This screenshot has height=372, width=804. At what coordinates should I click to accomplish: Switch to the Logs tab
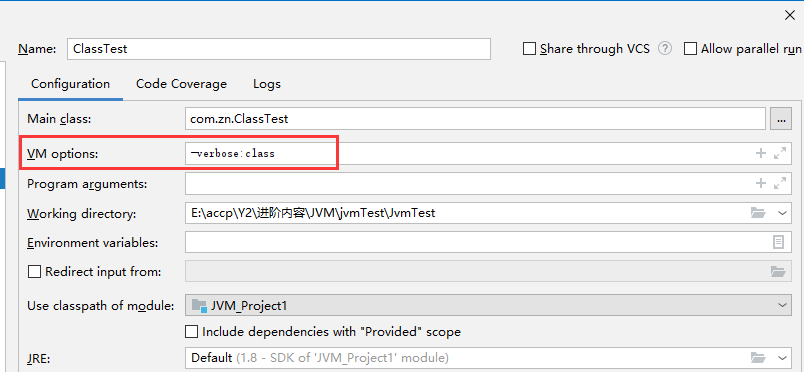point(267,84)
